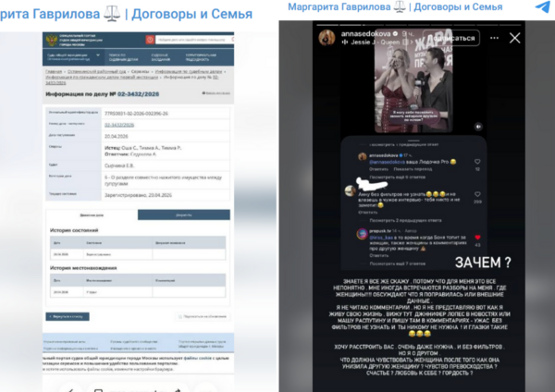
Task: Click Подписаться button on the story
Action: (451, 38)
